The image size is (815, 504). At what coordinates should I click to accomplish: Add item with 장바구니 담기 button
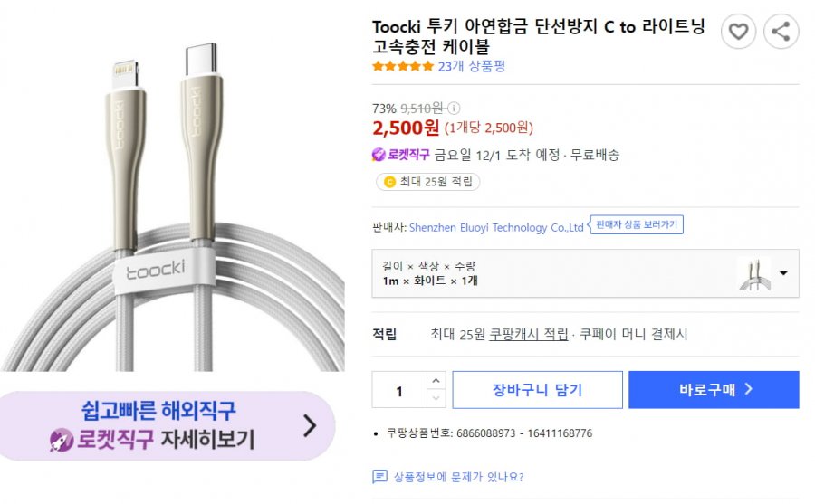[538, 390]
